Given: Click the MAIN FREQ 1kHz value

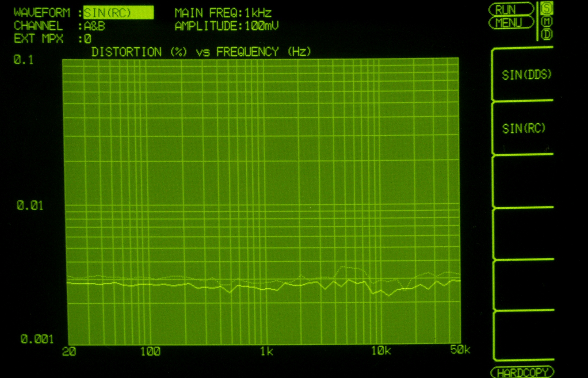Looking at the screenshot, I should tap(258, 13).
